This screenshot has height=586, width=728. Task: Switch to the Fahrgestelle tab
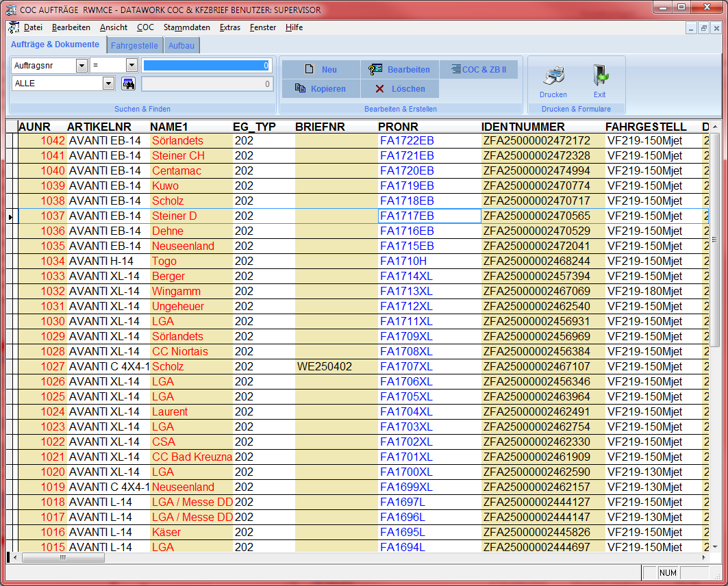click(x=134, y=45)
